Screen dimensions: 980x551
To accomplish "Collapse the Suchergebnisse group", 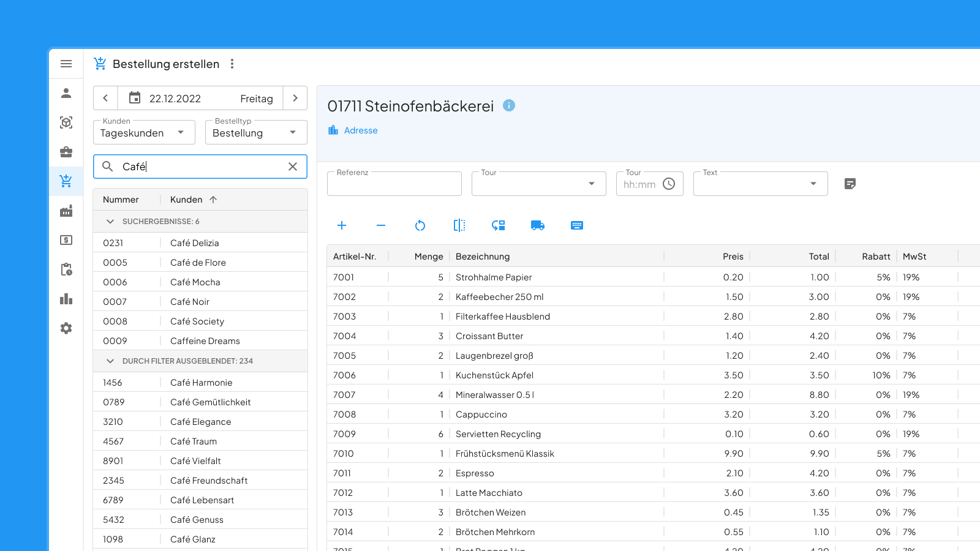I will [x=110, y=222].
